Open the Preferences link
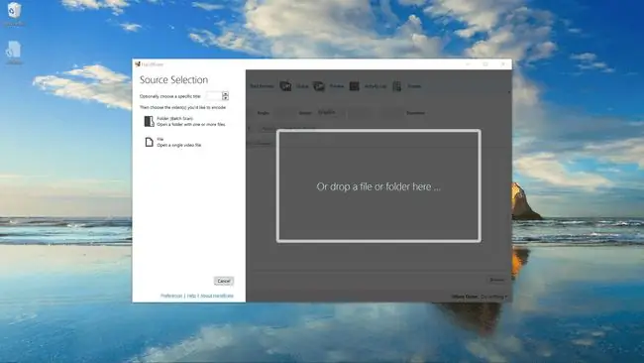 pos(171,296)
